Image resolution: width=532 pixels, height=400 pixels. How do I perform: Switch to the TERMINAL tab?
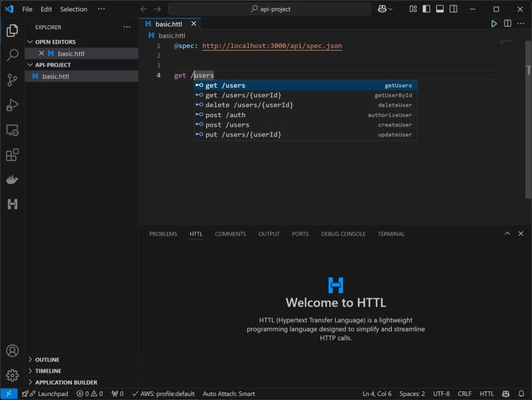coord(391,234)
